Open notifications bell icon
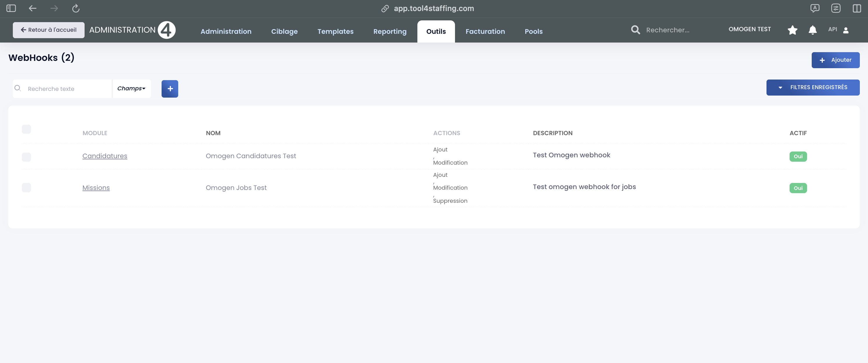This screenshot has width=868, height=363. tap(812, 30)
